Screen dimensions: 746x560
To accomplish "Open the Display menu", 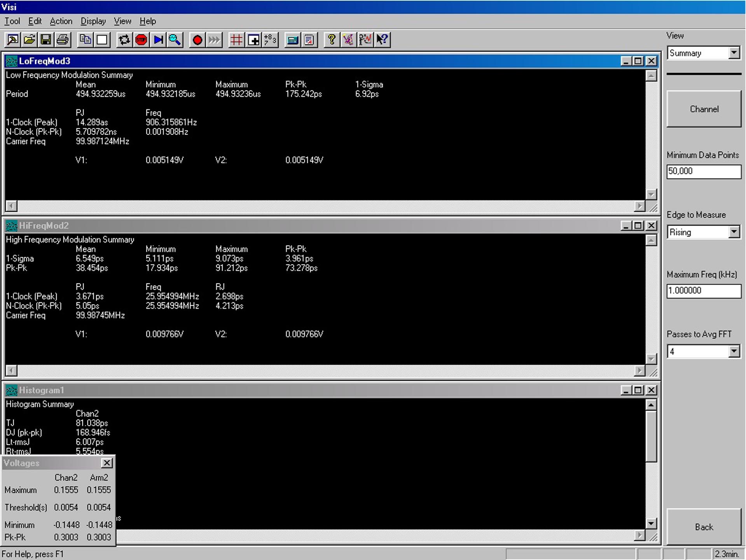I will [93, 21].
